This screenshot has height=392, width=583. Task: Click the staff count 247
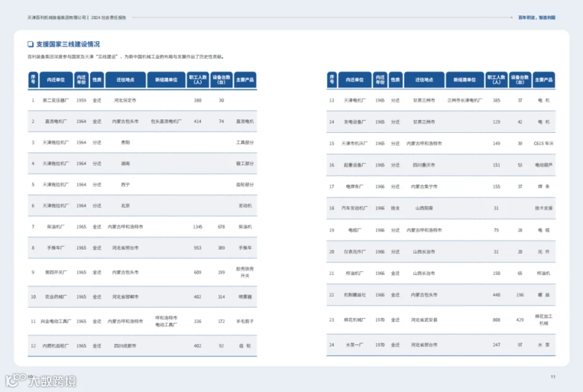(x=496, y=345)
